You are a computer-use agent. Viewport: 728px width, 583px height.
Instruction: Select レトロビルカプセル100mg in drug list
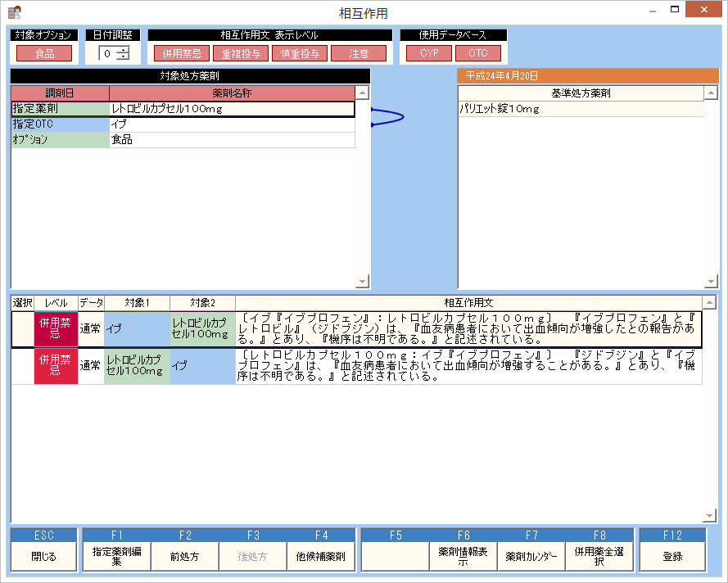pos(232,109)
